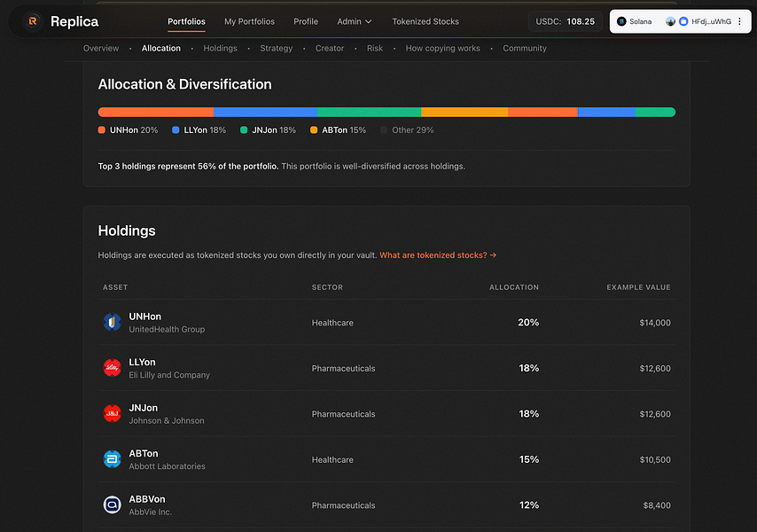
Task: Click the dark Other 29% legend swatch
Action: point(384,129)
